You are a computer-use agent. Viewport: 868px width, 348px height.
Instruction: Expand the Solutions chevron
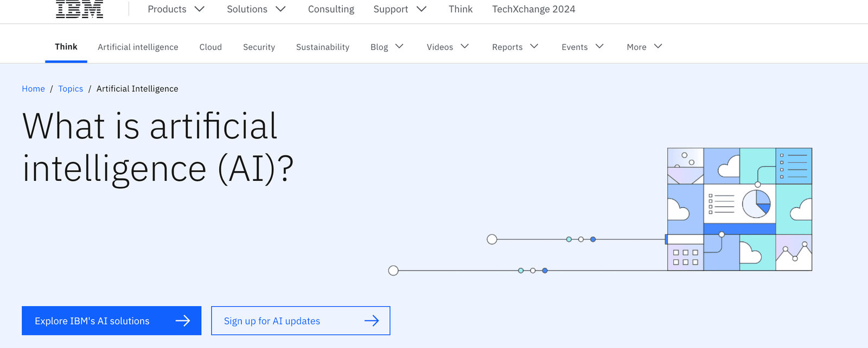pos(280,9)
